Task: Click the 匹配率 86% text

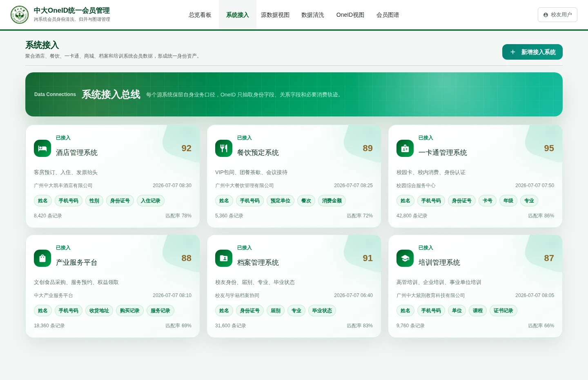Action: point(541,216)
